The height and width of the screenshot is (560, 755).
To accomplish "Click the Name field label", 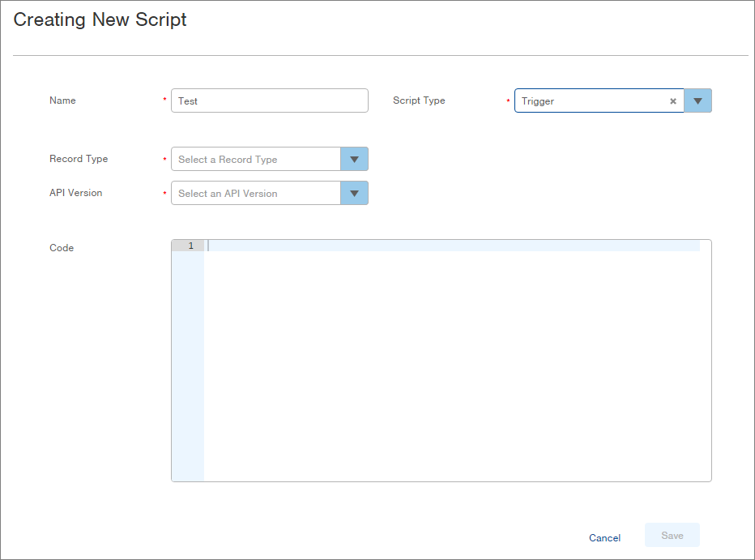I will click(x=62, y=100).
